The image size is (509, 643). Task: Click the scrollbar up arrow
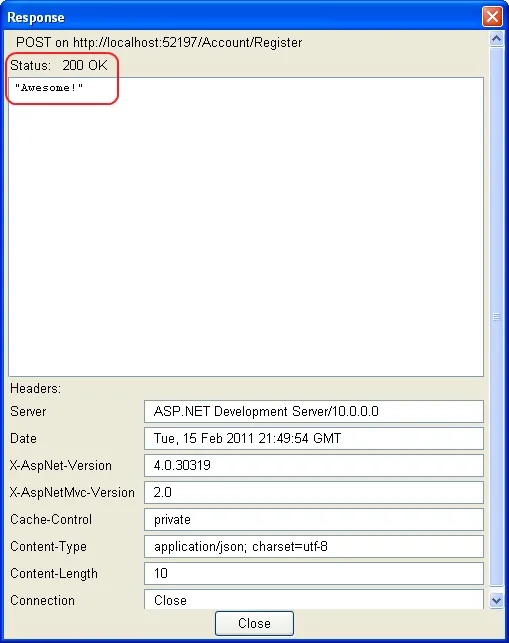[x=496, y=39]
